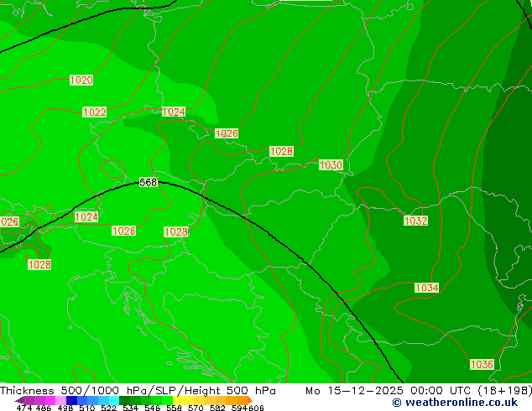532x411 pixels.
Task: Click the black 568 height contour label
Action: (x=149, y=183)
